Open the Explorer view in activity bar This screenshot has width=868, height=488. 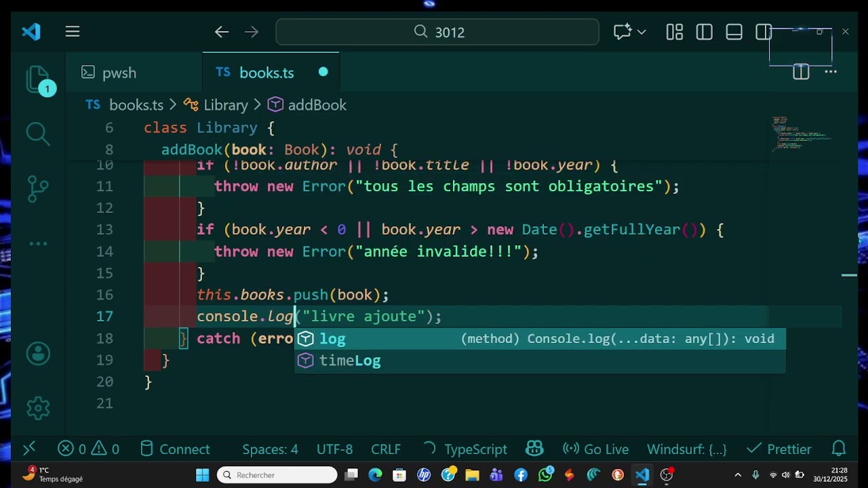pos(38,79)
